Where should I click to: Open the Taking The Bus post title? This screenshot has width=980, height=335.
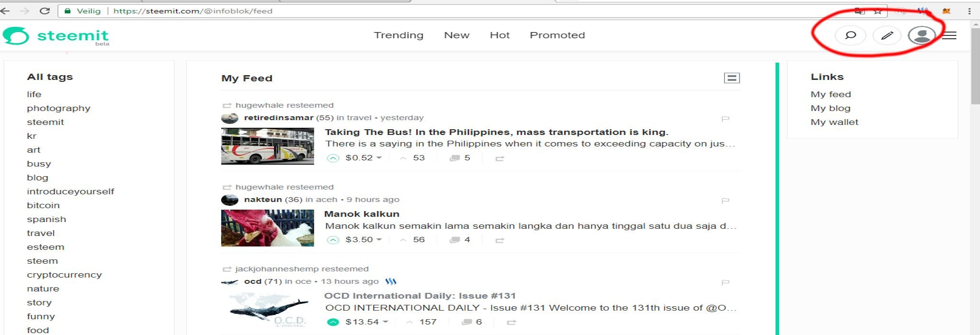pos(496,132)
